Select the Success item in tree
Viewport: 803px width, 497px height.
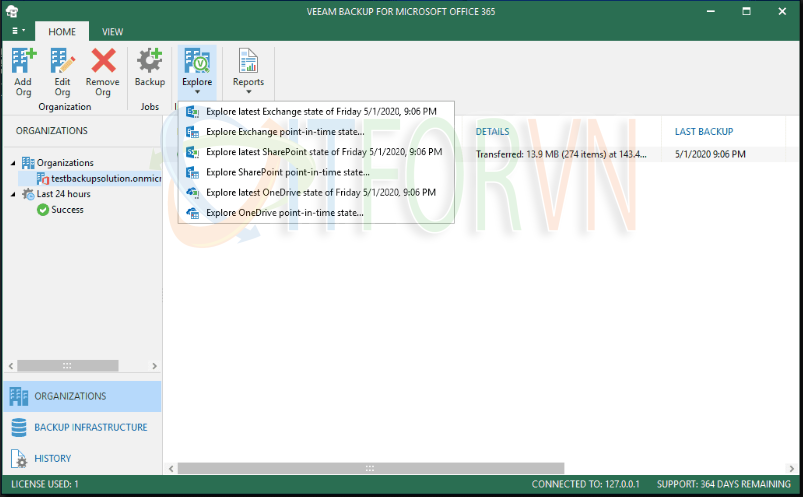(67, 210)
